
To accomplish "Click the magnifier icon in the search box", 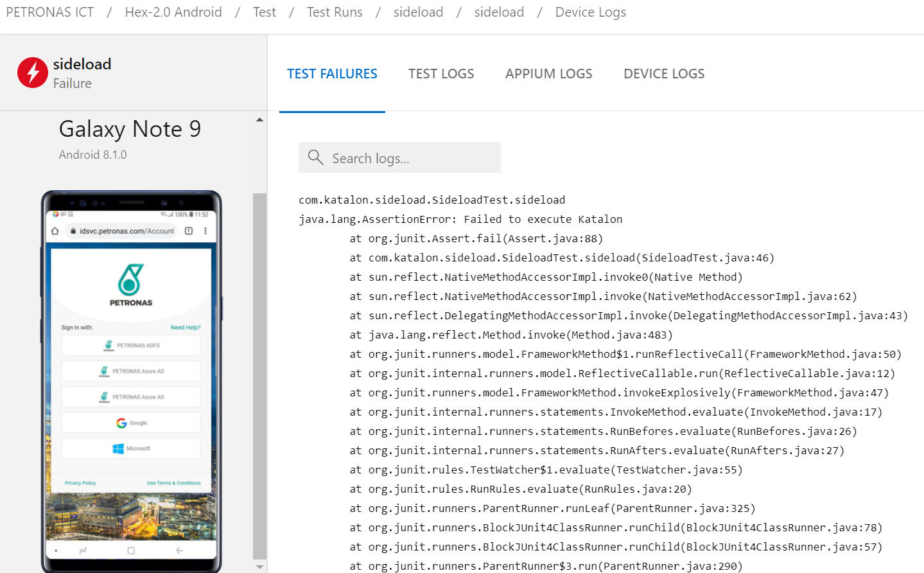I will point(315,157).
